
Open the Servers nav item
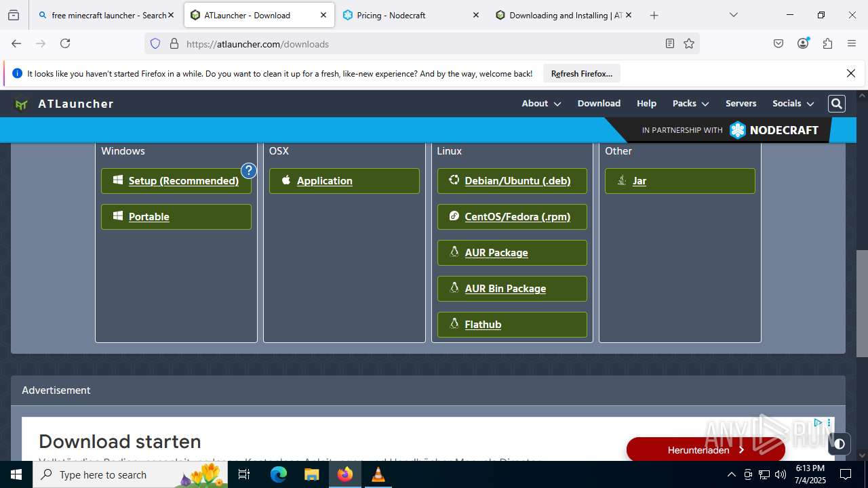click(x=741, y=104)
